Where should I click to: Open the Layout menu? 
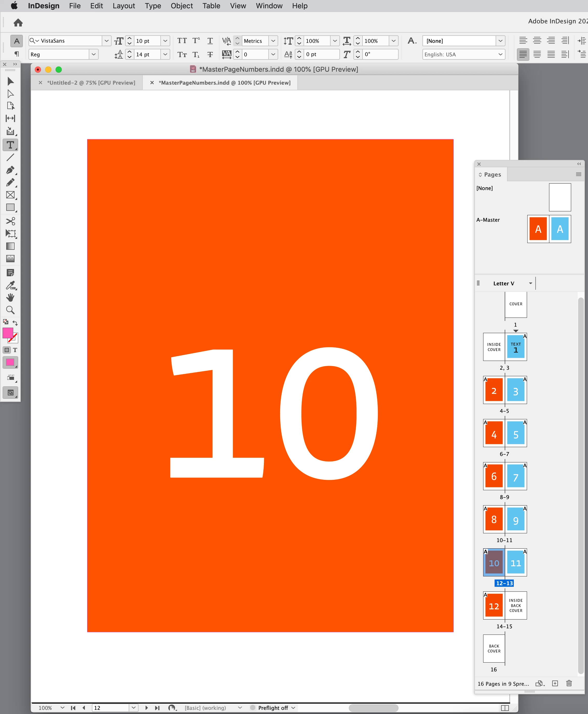(124, 6)
